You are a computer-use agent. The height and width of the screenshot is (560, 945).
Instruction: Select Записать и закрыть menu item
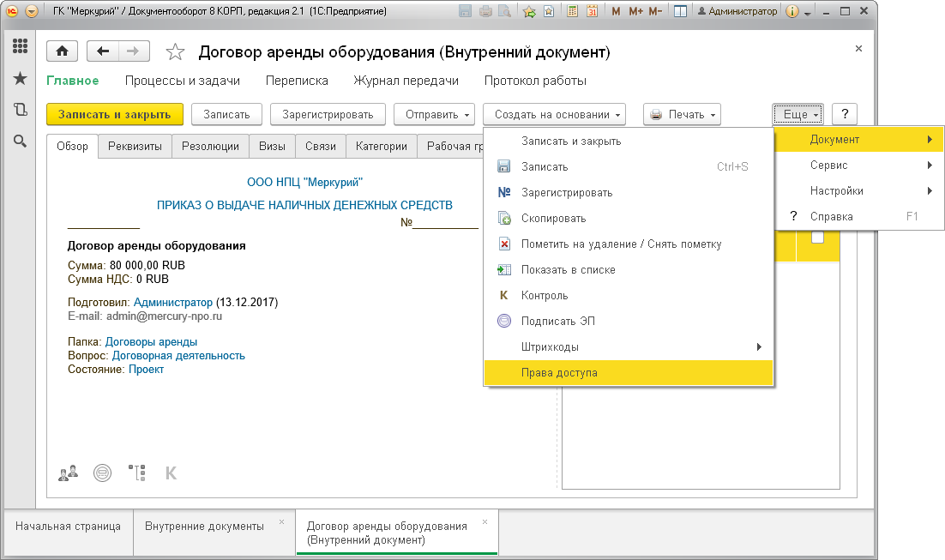[x=629, y=141]
